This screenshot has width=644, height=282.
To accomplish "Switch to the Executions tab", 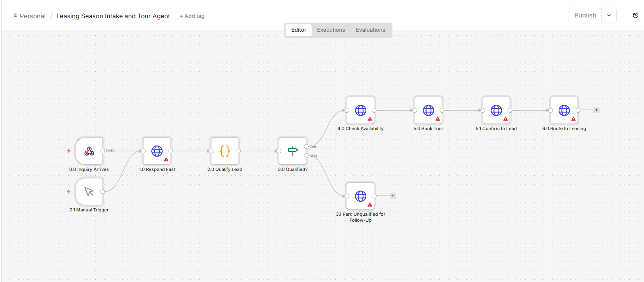I will point(331,30).
